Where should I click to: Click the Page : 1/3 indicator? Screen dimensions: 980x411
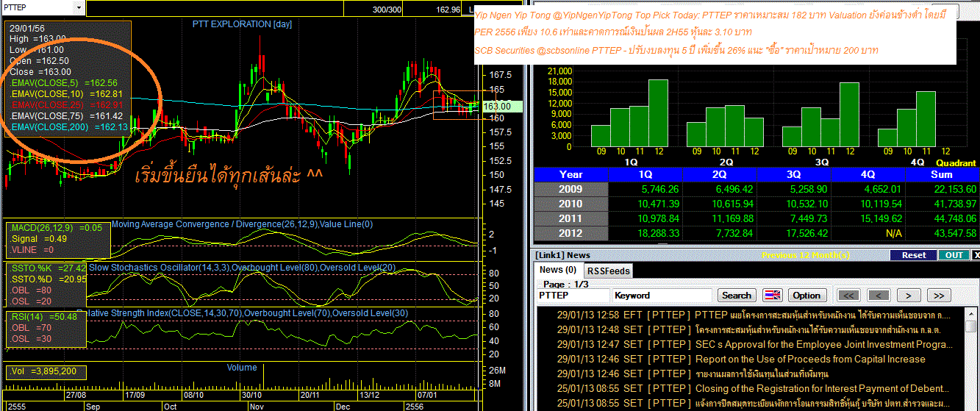coord(565,284)
